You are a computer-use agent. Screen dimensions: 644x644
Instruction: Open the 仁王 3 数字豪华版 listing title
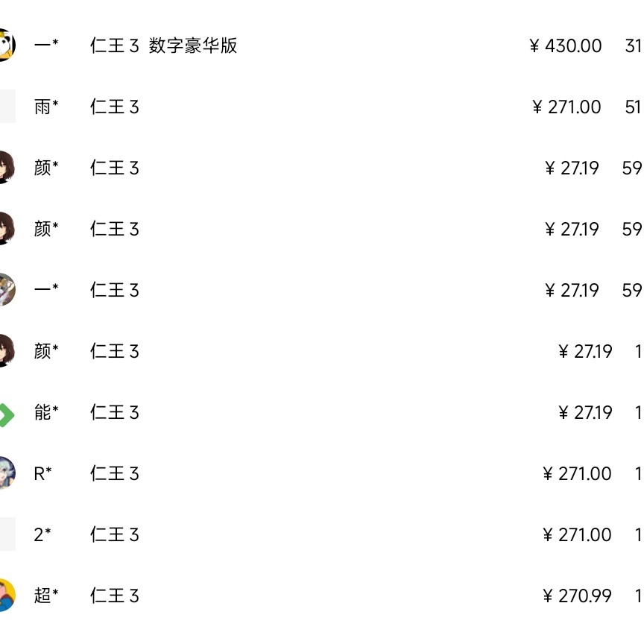point(163,46)
